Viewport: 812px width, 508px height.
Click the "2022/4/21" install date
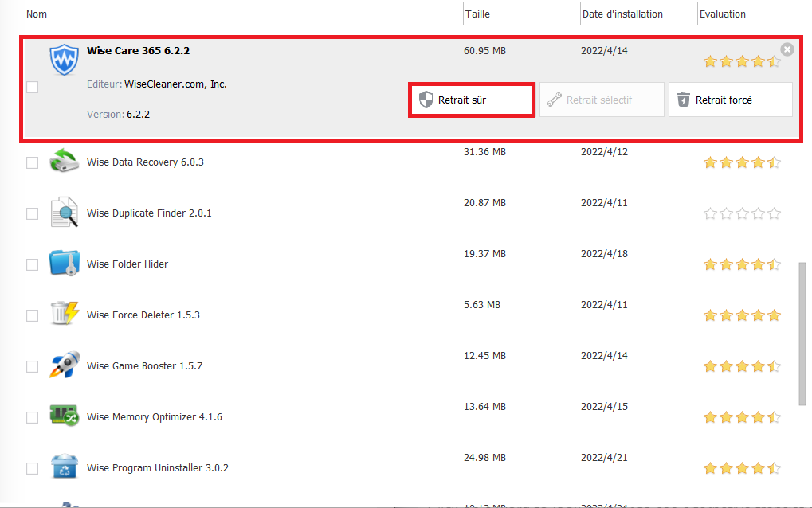click(604, 458)
